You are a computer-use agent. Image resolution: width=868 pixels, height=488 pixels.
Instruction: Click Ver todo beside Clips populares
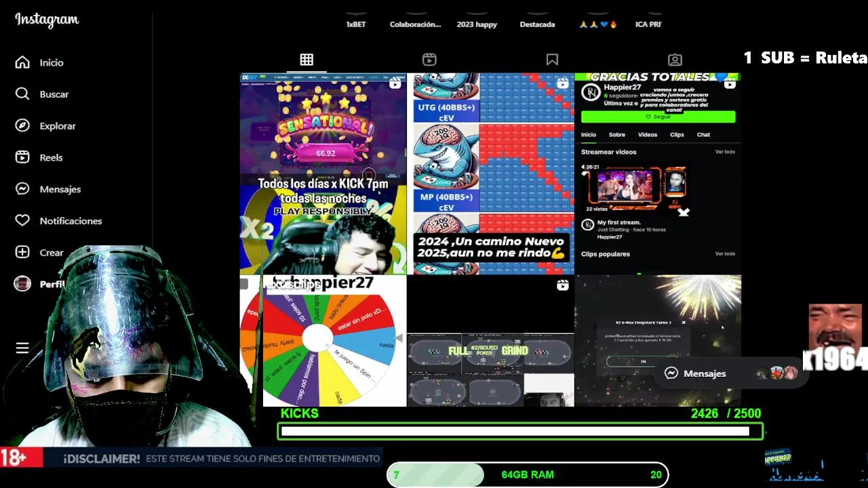[725, 253]
